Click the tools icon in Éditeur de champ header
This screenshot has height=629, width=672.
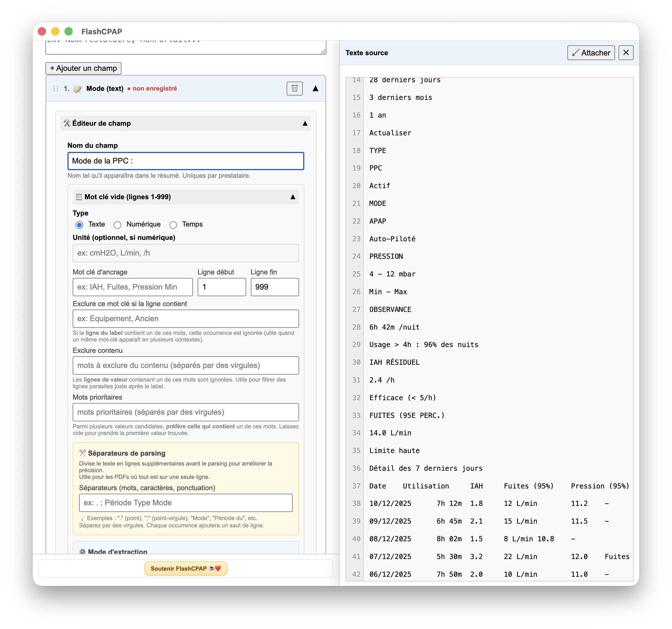coord(67,123)
